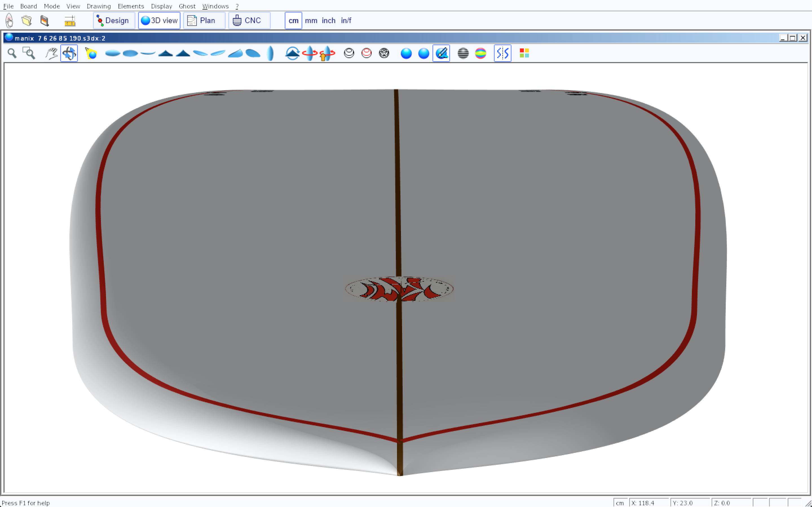Expand the Windows menu

click(215, 6)
